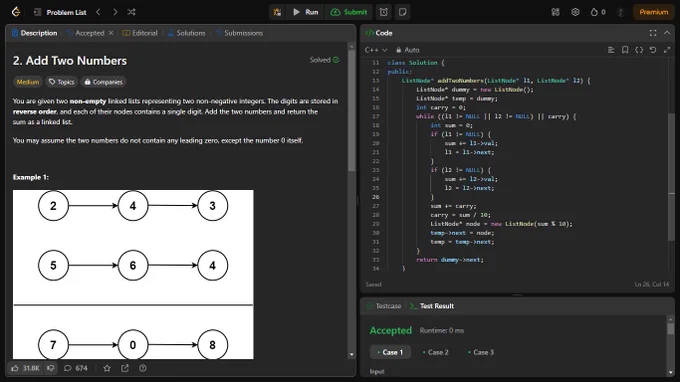
Task: Click the timer alarm clock icon
Action: tap(384, 12)
